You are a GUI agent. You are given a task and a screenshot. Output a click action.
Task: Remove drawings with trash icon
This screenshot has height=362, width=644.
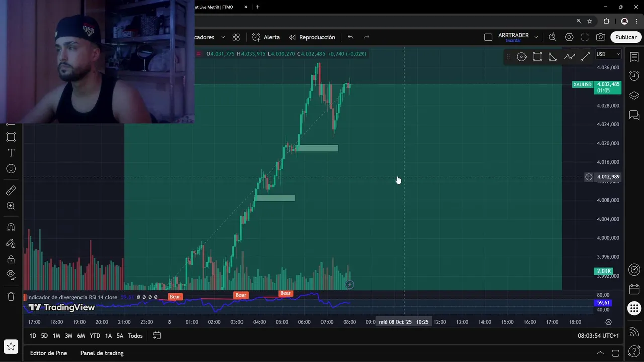click(11, 297)
